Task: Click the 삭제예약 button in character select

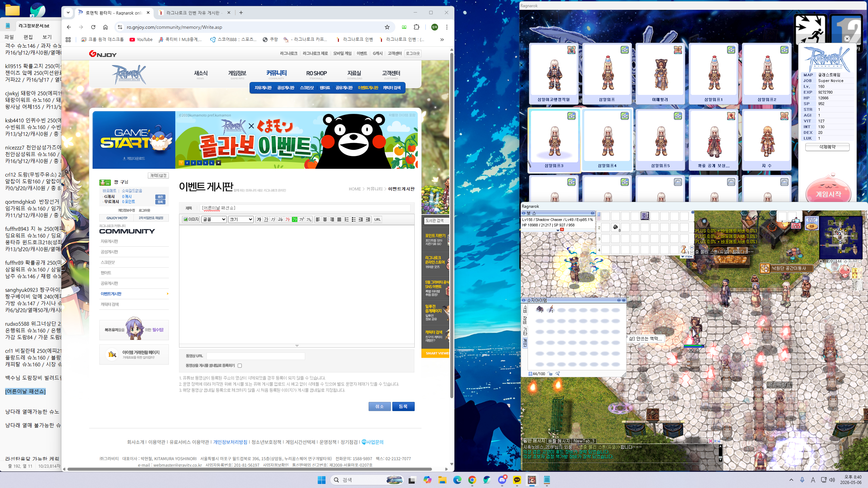Action: pyautogui.click(x=827, y=147)
